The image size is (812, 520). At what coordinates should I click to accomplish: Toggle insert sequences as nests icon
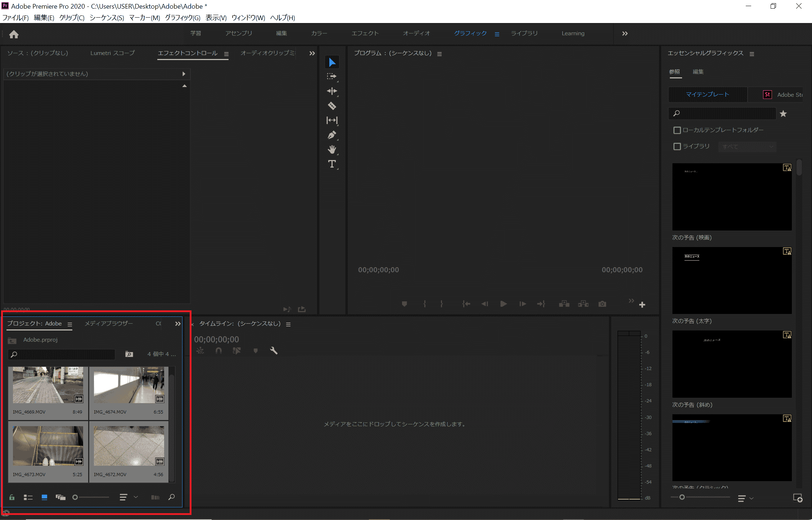tap(200, 351)
